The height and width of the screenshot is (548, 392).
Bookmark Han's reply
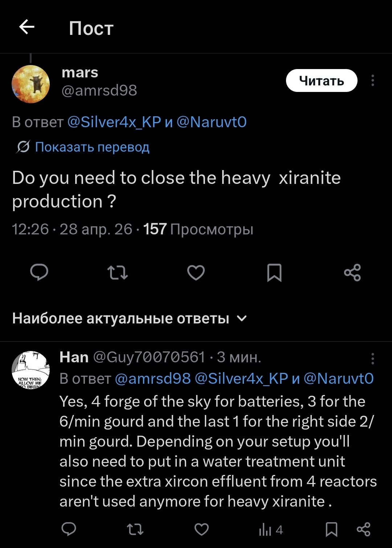tap(331, 529)
